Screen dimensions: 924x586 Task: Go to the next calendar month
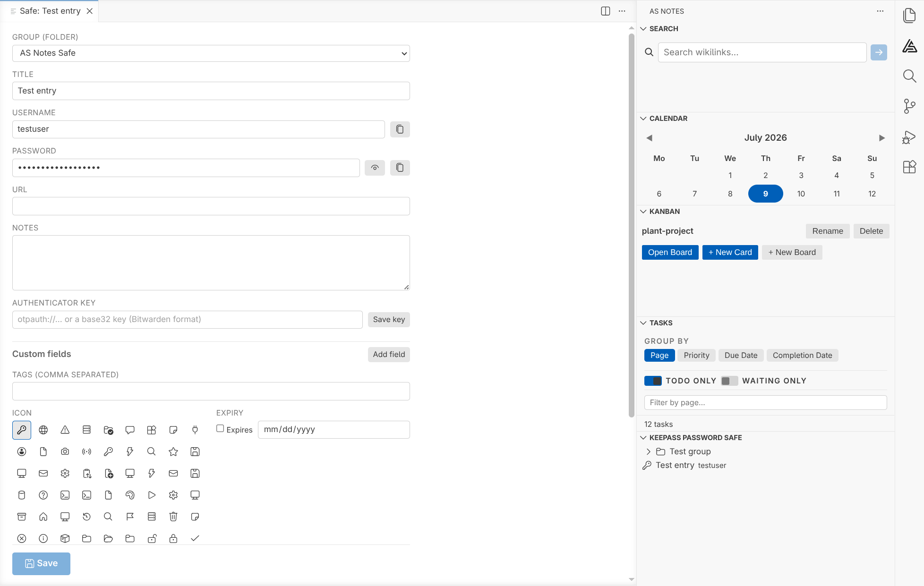pyautogui.click(x=881, y=138)
